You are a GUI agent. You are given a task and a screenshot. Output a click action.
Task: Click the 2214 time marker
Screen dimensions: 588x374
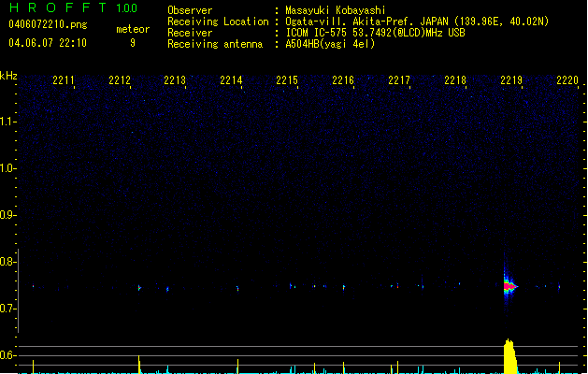coord(231,80)
